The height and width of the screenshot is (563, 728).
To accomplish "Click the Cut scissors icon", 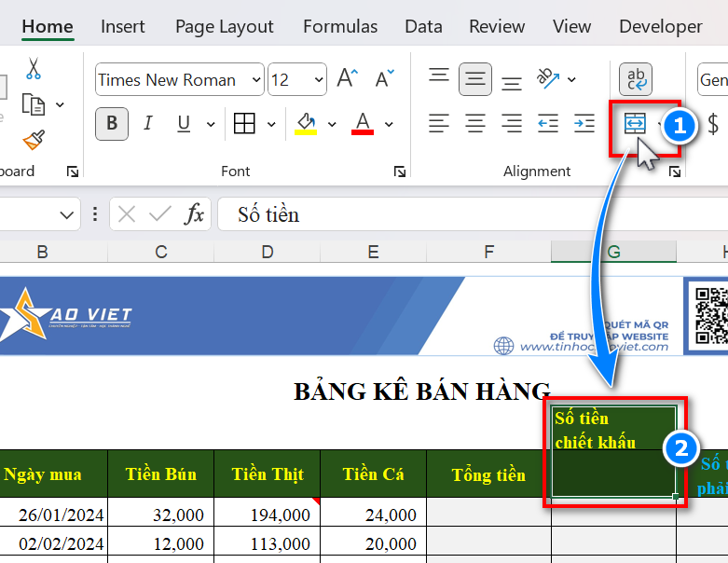I will 34,69.
